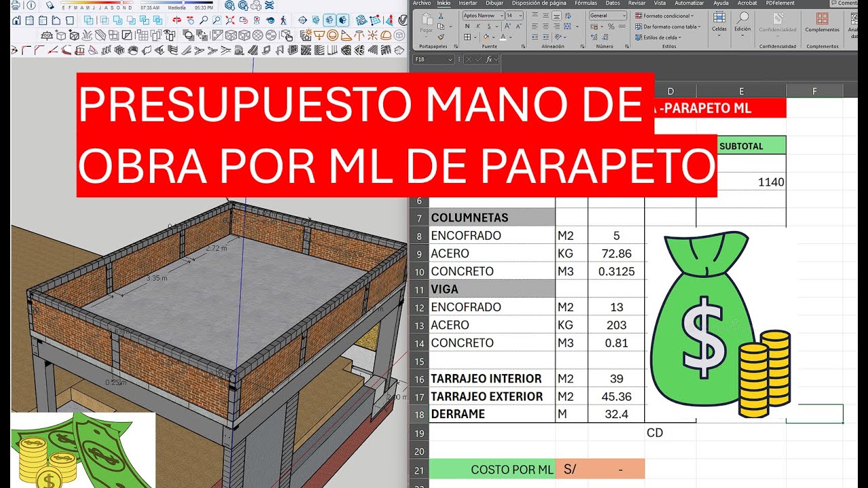Click the Copy icon in Excel

pyautogui.click(x=441, y=26)
